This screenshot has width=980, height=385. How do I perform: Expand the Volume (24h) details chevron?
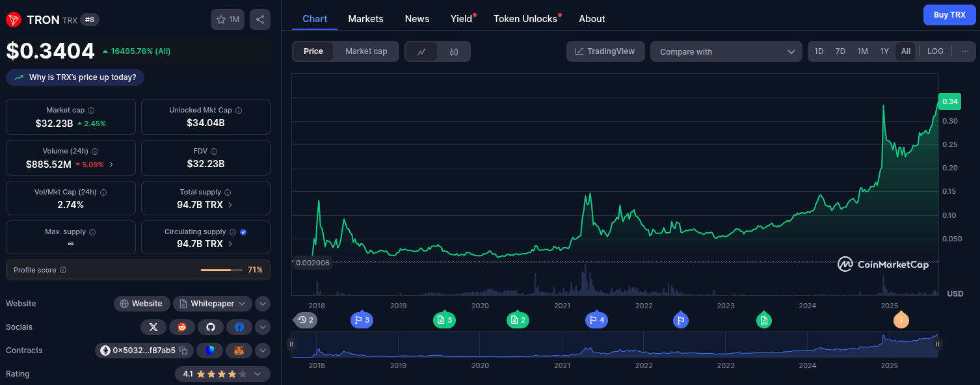coord(111,165)
